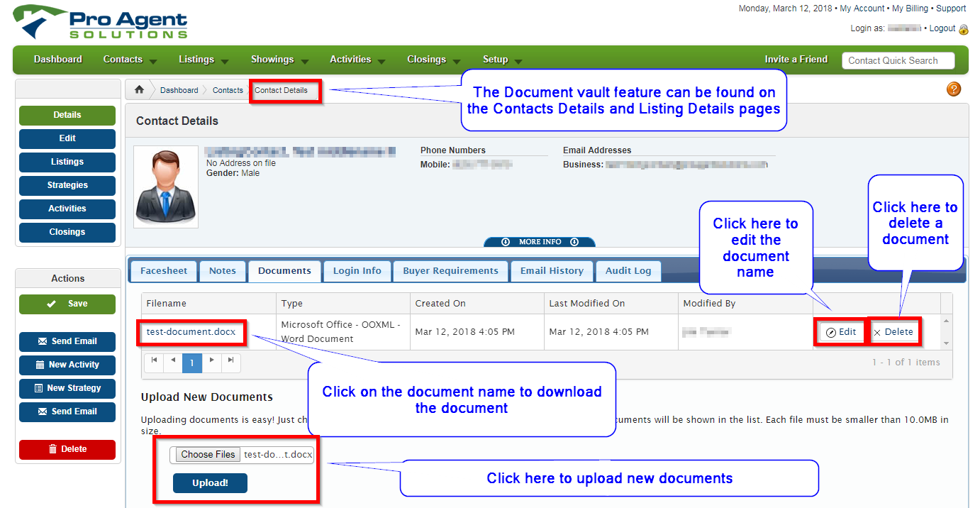Image resolution: width=980 pixels, height=508 pixels.
Task: Click the green Save action button
Action: 67,304
